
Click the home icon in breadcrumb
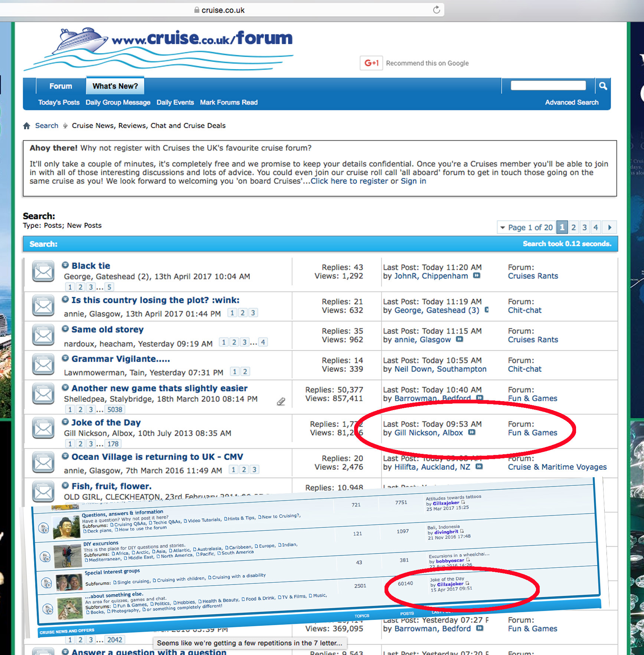pyautogui.click(x=26, y=126)
